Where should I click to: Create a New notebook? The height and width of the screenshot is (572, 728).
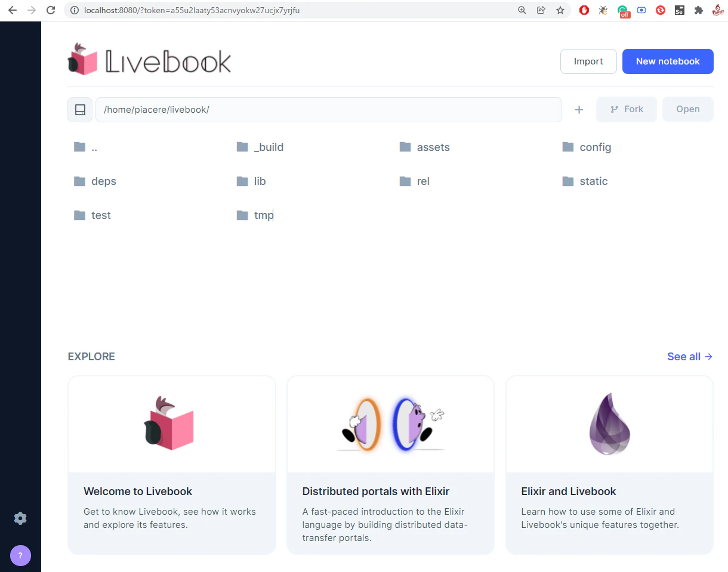(668, 61)
